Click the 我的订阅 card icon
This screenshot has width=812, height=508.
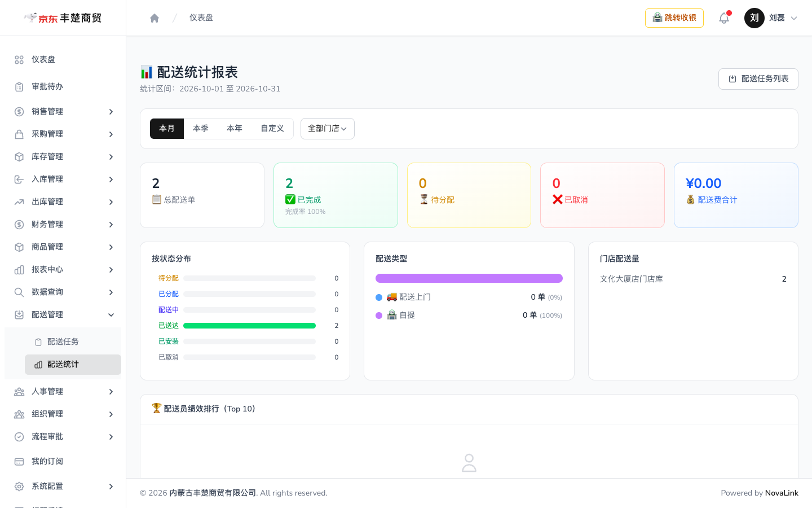[x=19, y=462]
